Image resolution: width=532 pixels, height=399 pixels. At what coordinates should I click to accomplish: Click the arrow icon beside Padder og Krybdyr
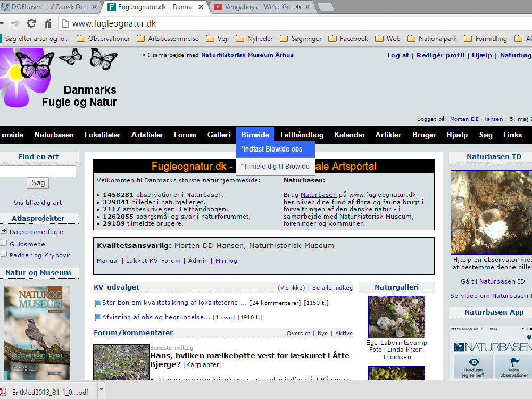coord(4,254)
